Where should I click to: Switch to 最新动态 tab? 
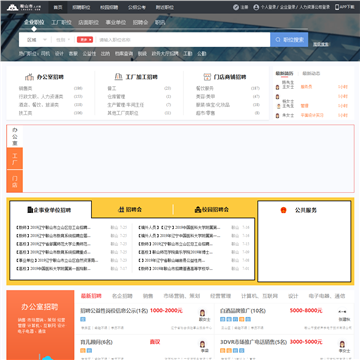311,74
